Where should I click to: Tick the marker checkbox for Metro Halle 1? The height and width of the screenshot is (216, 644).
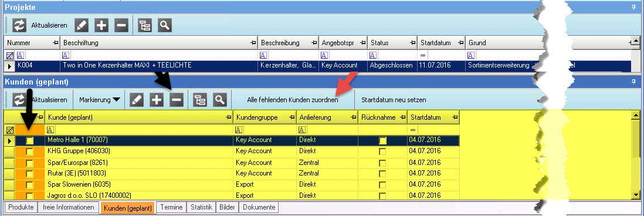click(x=29, y=140)
